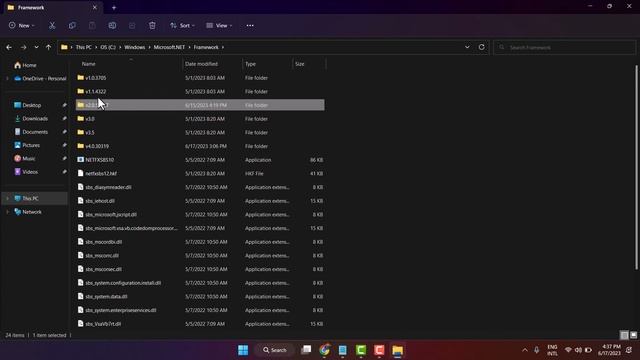
Task: Click Windows in address breadcrumb
Action: 135,47
